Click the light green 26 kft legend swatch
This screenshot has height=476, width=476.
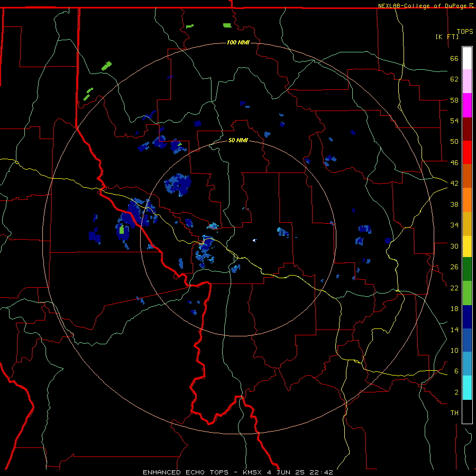coord(467,292)
